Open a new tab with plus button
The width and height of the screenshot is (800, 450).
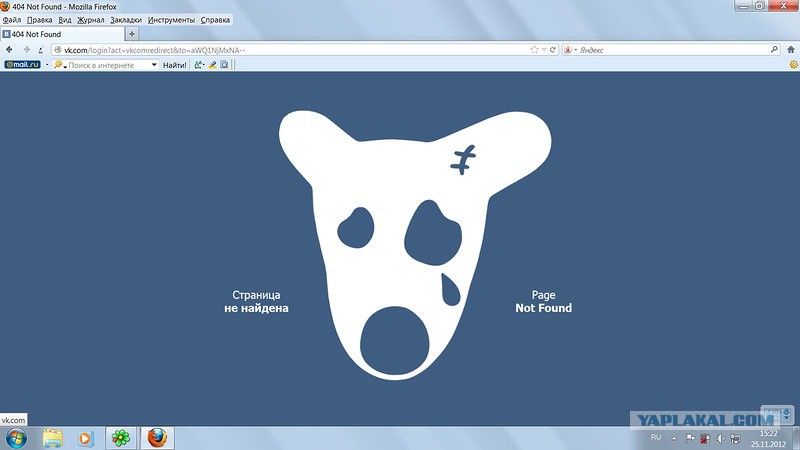coord(132,34)
